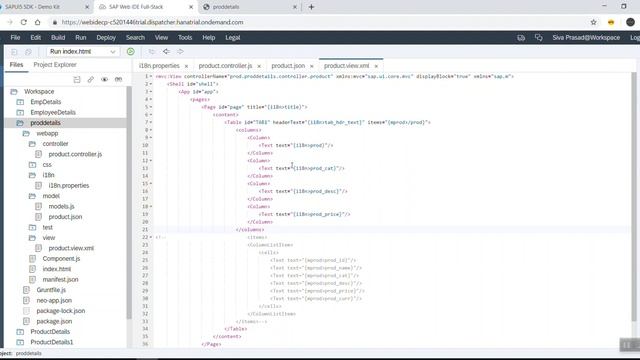Click the glasses icon in Files panel toolbar
The image size is (640, 360).
pyautogui.click(x=118, y=79)
